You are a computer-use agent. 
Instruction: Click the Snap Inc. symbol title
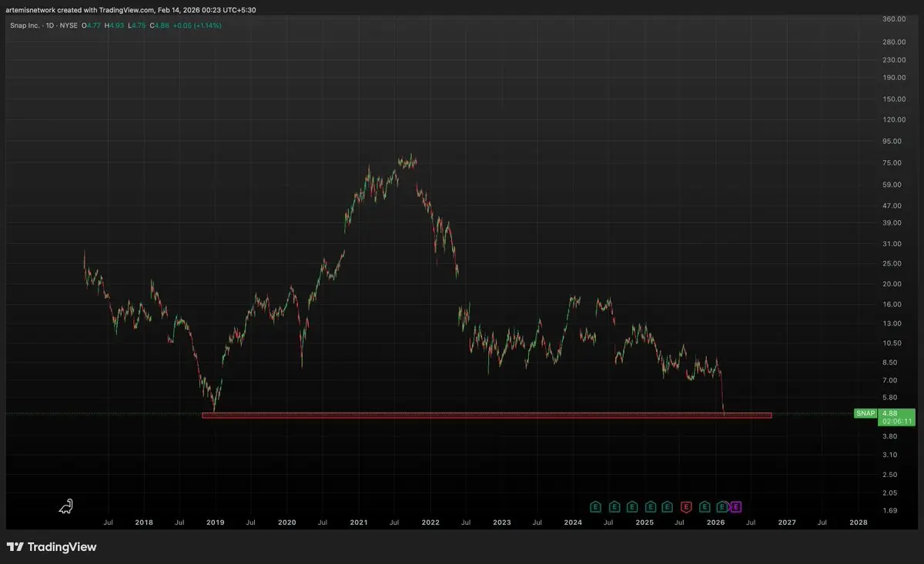click(x=25, y=25)
